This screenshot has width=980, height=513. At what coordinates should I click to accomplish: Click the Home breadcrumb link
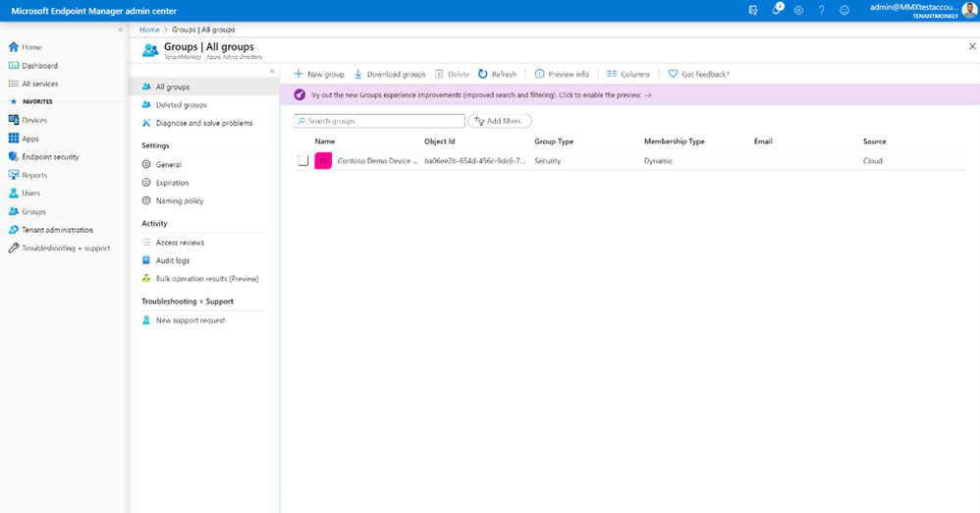coord(149,29)
